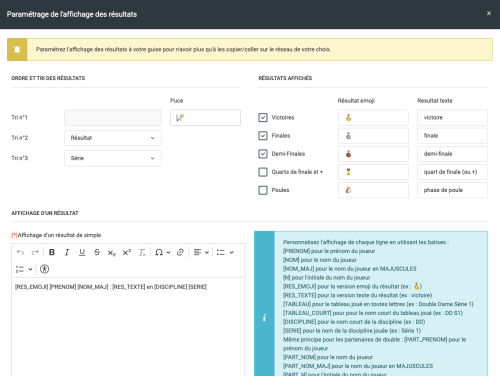Screen dimensions: 500x376
Task: Expand the special characters dropdown arrow
Action: [168, 252]
